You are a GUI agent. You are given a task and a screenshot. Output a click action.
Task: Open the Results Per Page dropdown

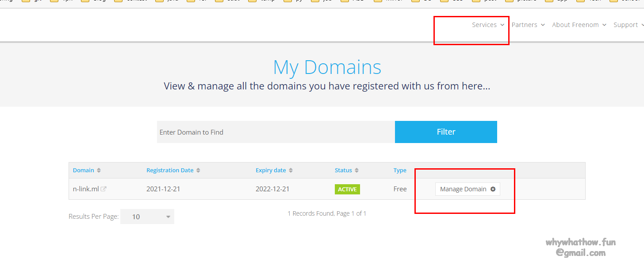(147, 217)
